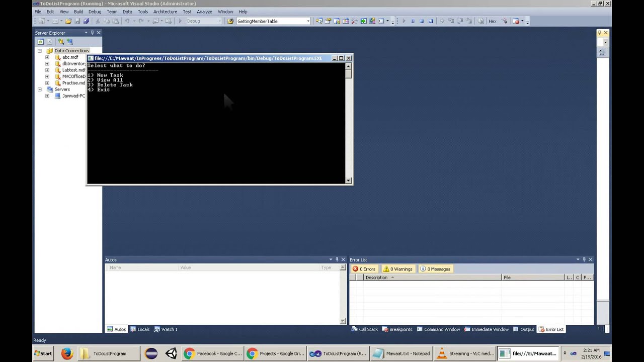The image size is (644, 362).
Task: Click the Restart debugging toolbar icon
Action: 431,21
